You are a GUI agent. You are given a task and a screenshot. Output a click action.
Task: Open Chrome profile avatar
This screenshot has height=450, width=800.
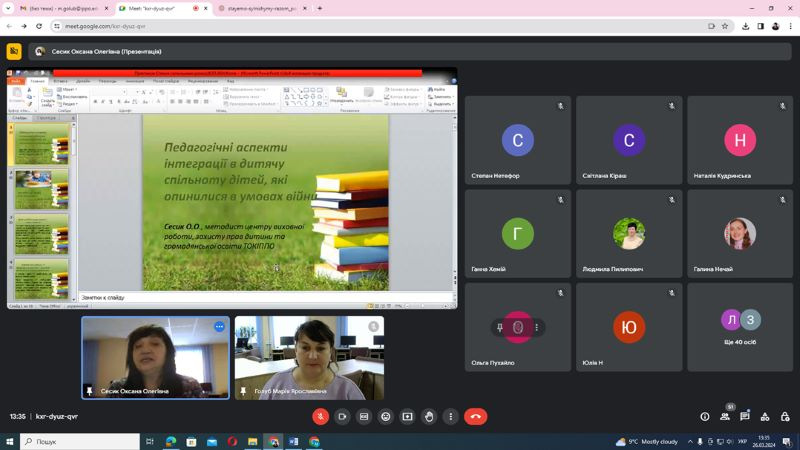pos(776,26)
